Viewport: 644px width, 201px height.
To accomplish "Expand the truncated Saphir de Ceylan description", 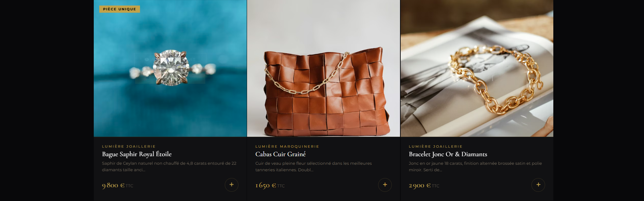I will click(x=169, y=166).
